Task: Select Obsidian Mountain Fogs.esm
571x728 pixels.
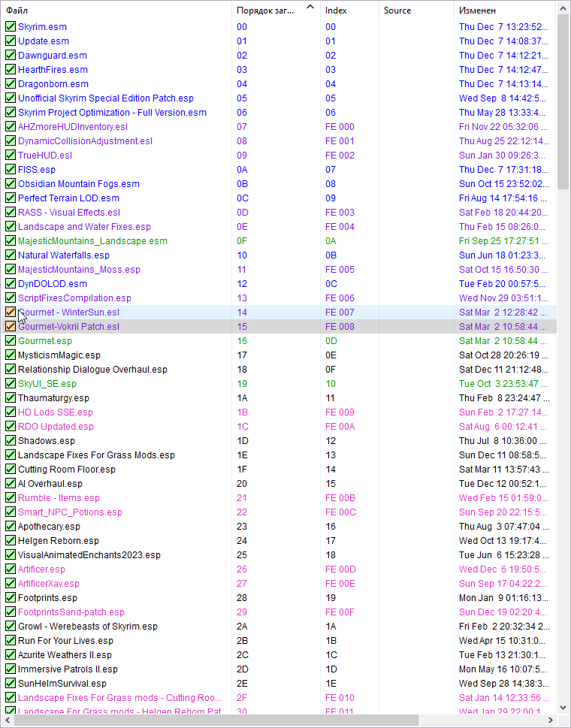Action: (79, 184)
